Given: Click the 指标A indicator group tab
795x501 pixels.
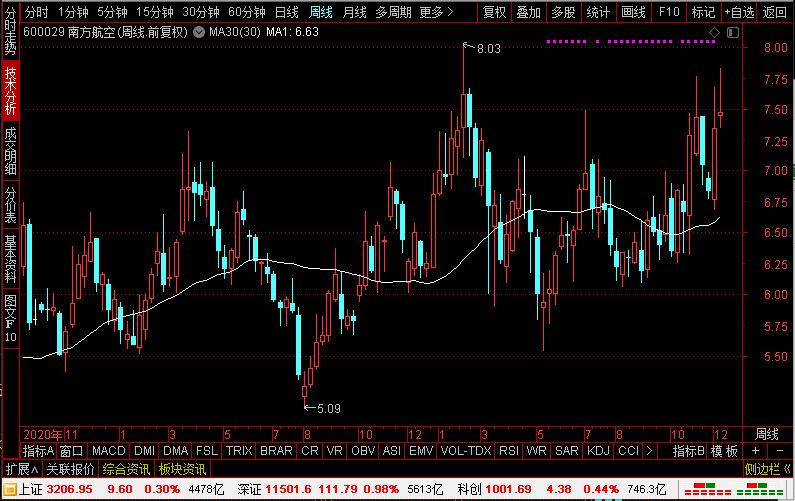Looking at the screenshot, I should pos(38,451).
